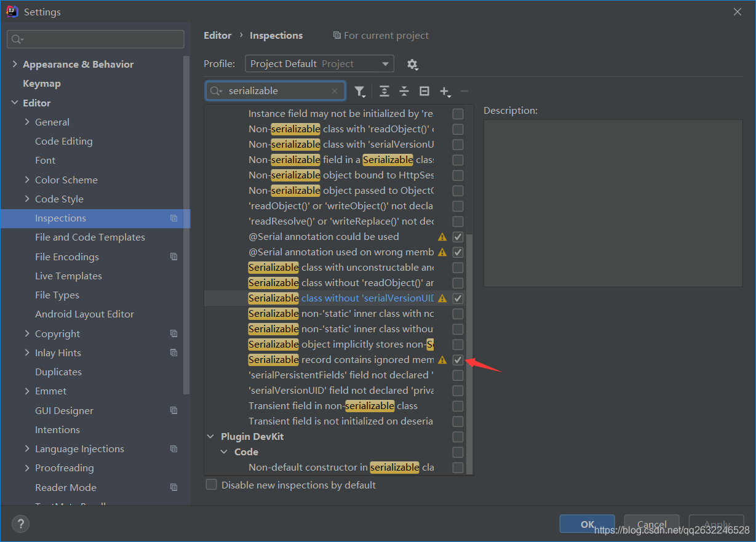This screenshot has width=756, height=542.
Task: Click the filter inspections funnel icon
Action: [359, 91]
